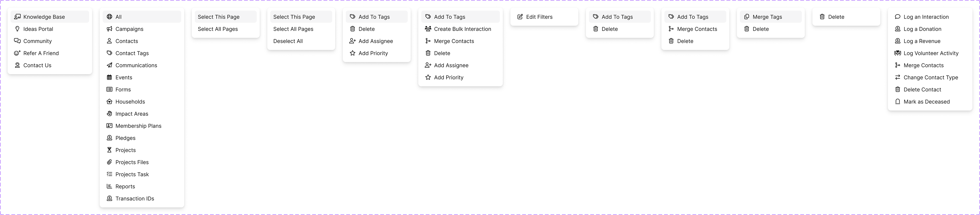Viewport: 980px width, 215px height.
Task: Click the megaphone icon next to Campaigns
Action: [x=109, y=29]
